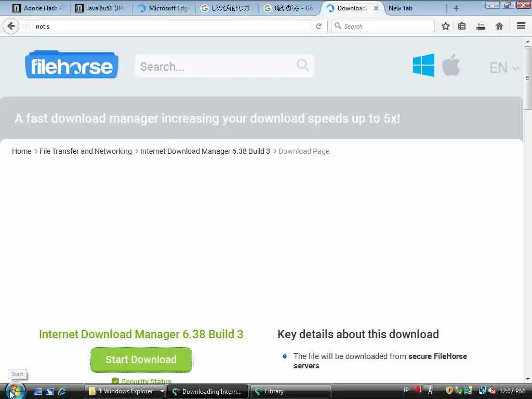Open the site information icon in address bar

pos(26,26)
